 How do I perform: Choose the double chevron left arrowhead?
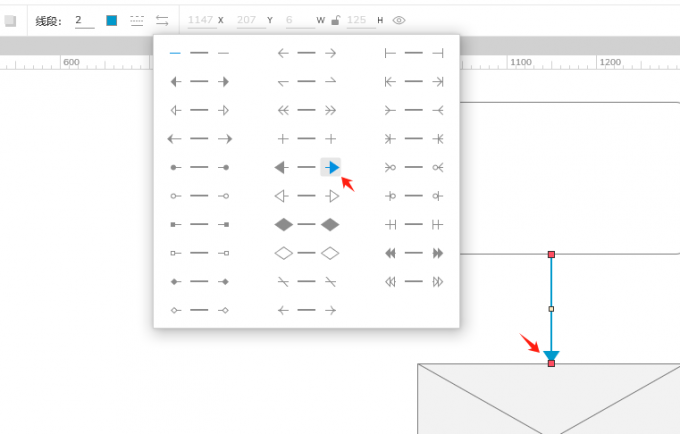(283, 110)
